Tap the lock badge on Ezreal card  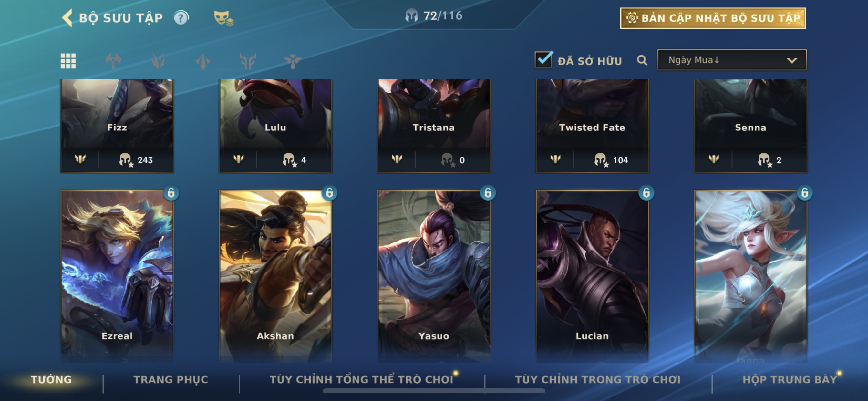[171, 193]
